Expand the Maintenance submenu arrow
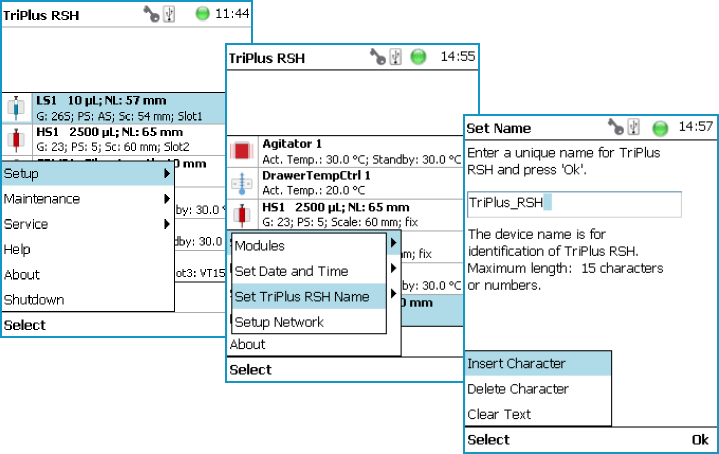This screenshot has width=719, height=454. coord(167,199)
